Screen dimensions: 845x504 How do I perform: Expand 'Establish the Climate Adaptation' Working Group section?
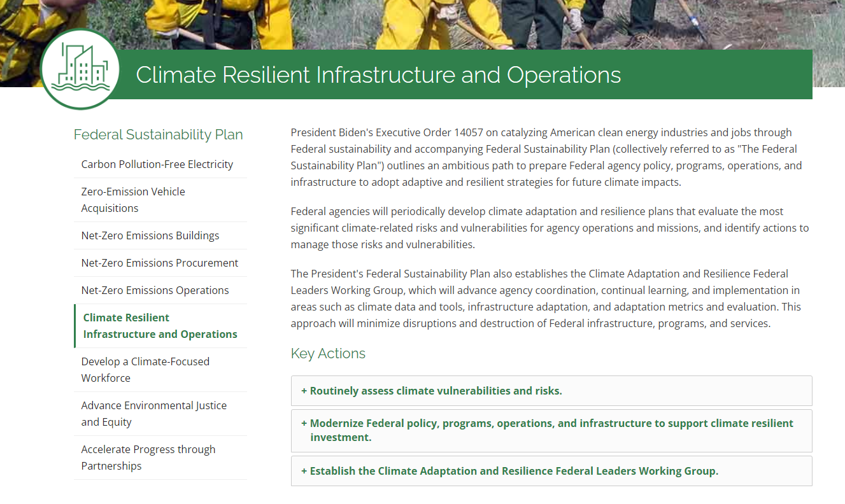click(x=551, y=471)
